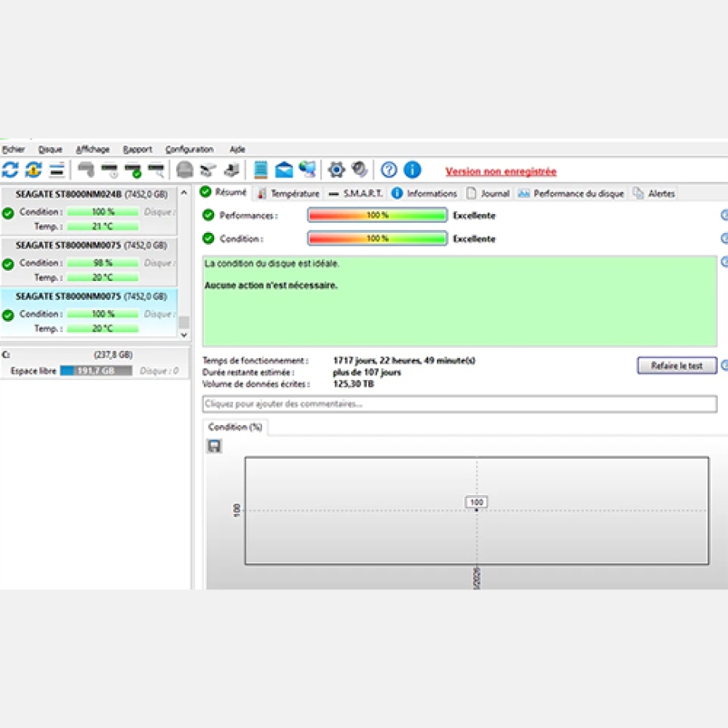728x728 pixels.
Task: Open the Affichage menu
Action: click(x=92, y=150)
